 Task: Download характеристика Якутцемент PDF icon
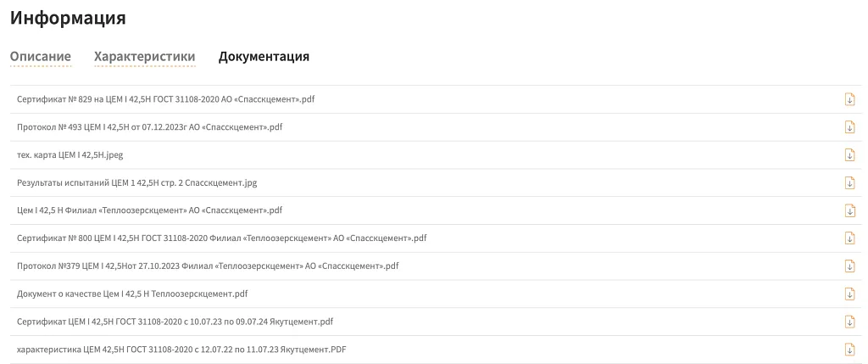(849, 350)
